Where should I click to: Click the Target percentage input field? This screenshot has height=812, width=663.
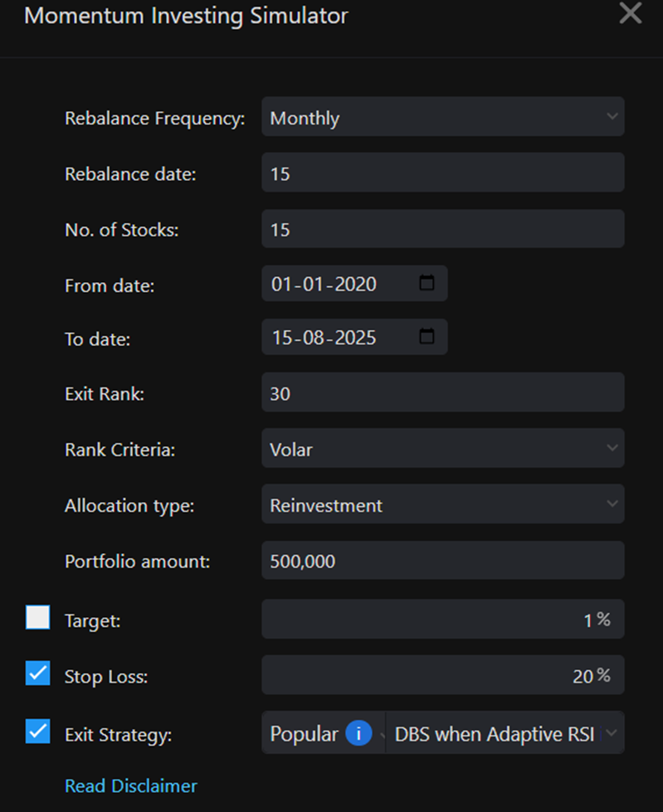[442, 620]
